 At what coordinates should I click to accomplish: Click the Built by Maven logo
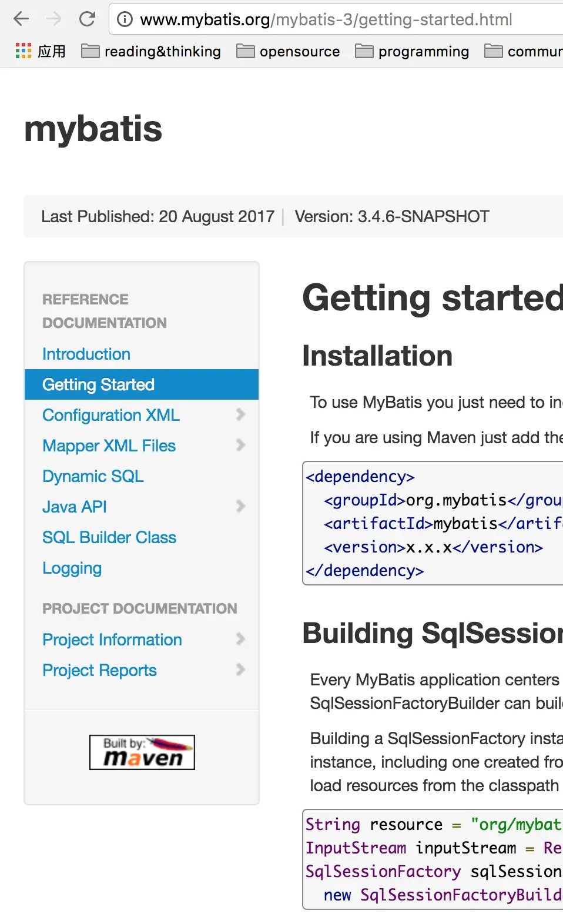coord(142,752)
